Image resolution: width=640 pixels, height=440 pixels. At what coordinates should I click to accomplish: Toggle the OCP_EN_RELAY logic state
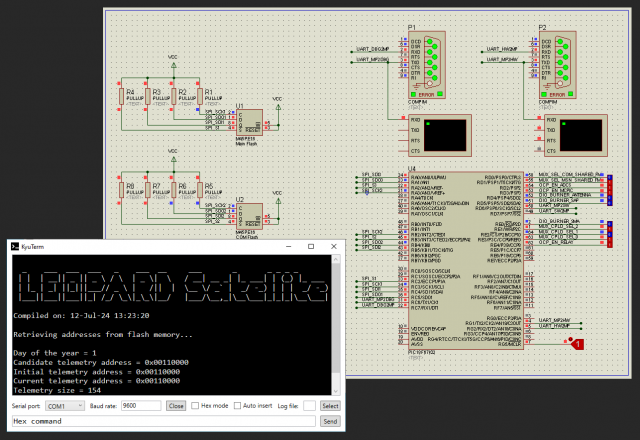pos(610,244)
